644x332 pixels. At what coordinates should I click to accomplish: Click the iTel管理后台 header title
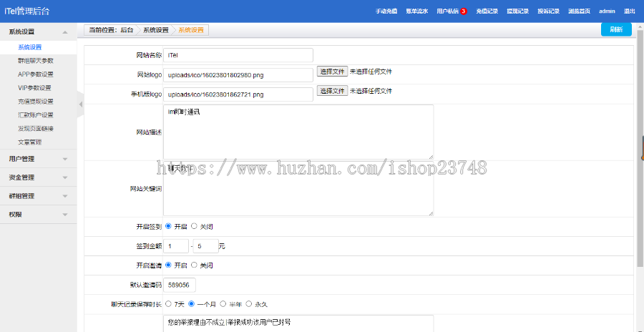coord(26,11)
